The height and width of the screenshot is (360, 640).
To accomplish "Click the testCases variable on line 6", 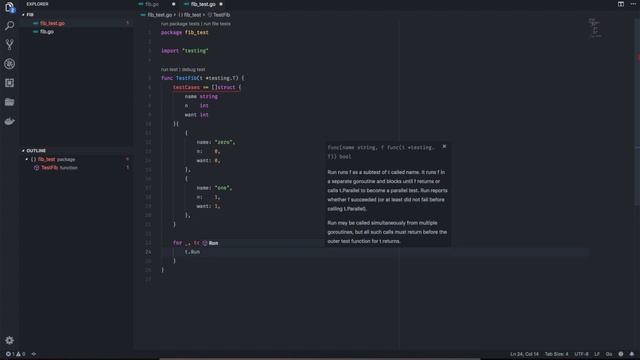I will coord(186,87).
